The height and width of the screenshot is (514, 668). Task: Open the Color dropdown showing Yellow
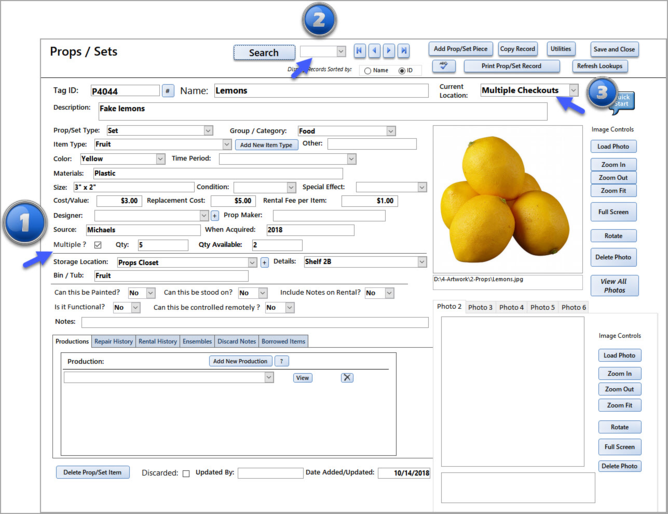pyautogui.click(x=160, y=158)
